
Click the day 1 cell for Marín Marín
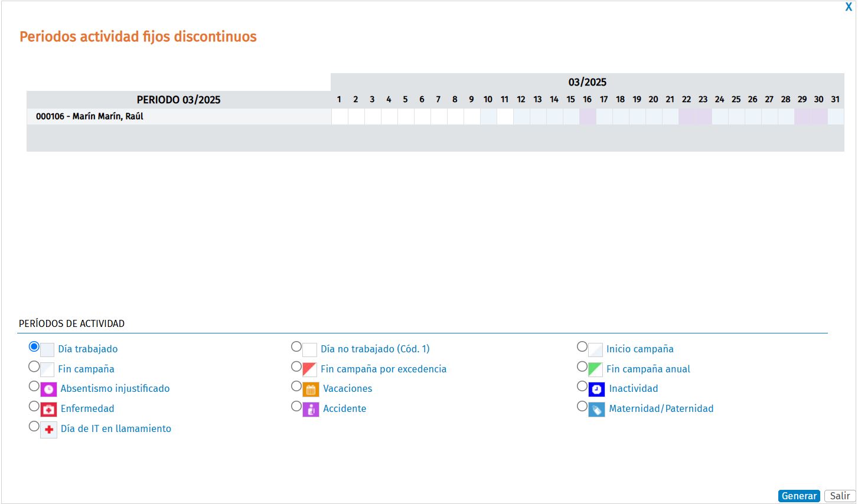[340, 117]
